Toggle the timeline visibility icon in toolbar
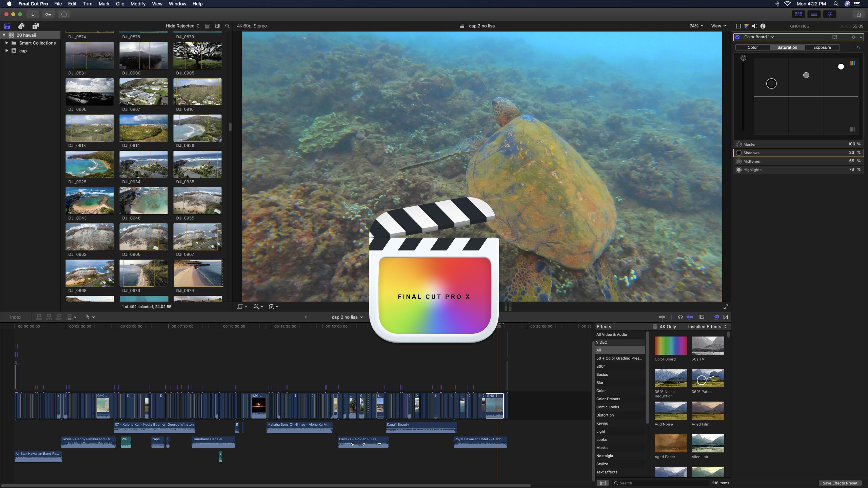Image resolution: width=868 pixels, height=488 pixels. 814,14
